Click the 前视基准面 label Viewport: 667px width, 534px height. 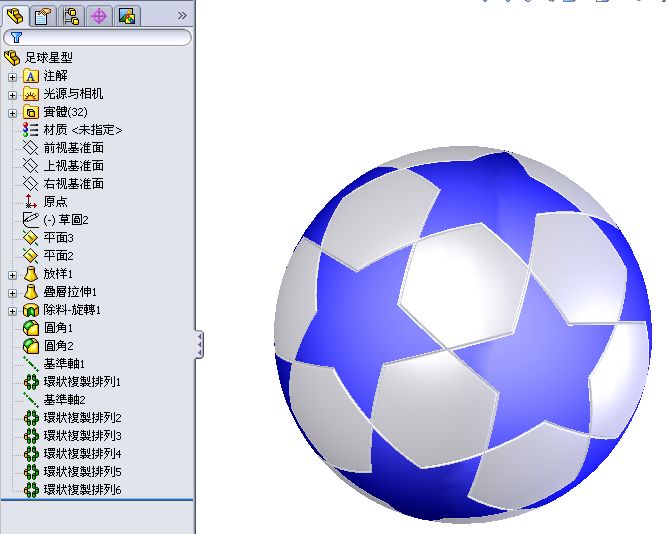coord(74,148)
